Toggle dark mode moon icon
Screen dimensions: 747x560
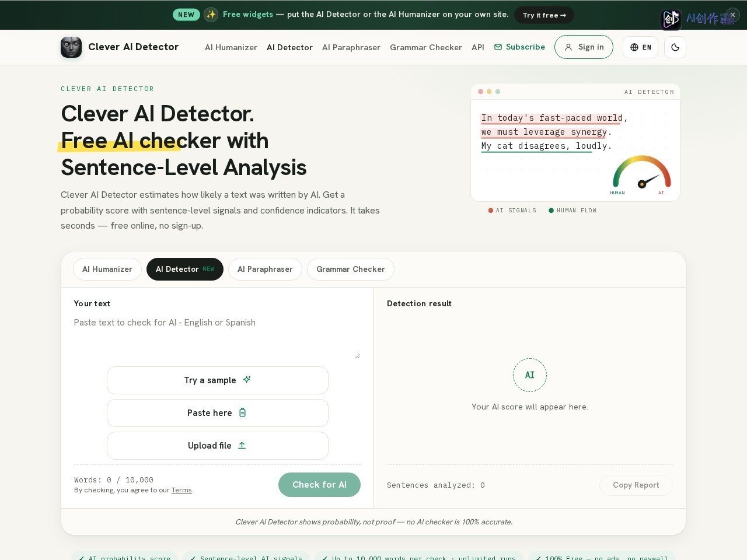tap(675, 47)
